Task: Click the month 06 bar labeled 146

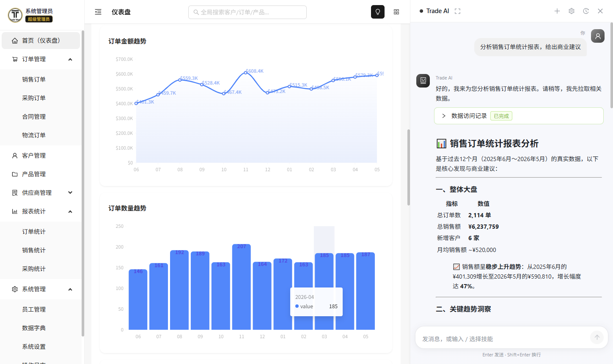Action: (x=138, y=300)
